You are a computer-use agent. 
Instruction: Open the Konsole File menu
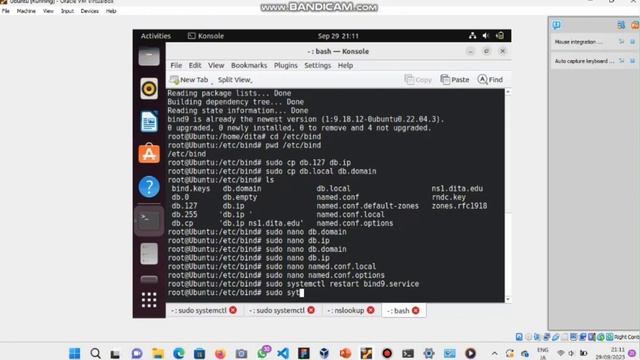176,65
